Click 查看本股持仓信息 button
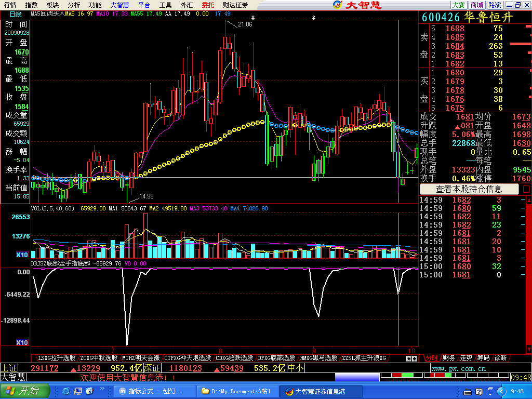Screen dimensions: 532x399 click(x=469, y=189)
